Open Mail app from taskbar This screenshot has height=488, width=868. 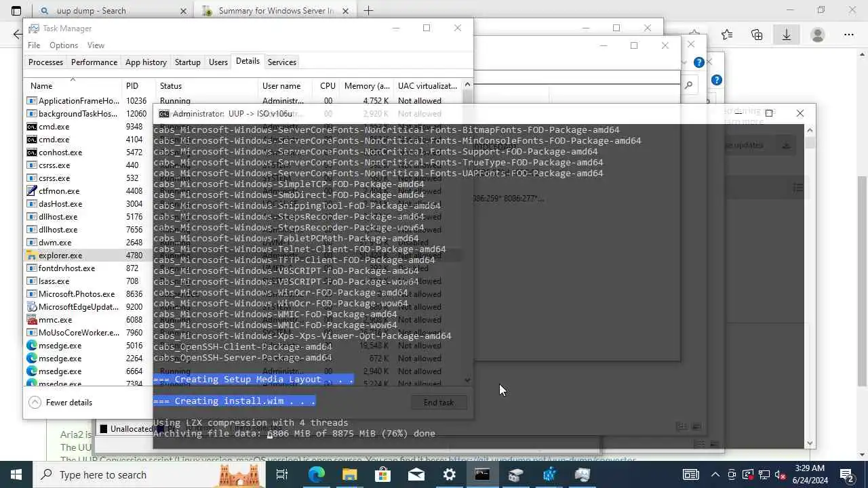pyautogui.click(x=416, y=474)
